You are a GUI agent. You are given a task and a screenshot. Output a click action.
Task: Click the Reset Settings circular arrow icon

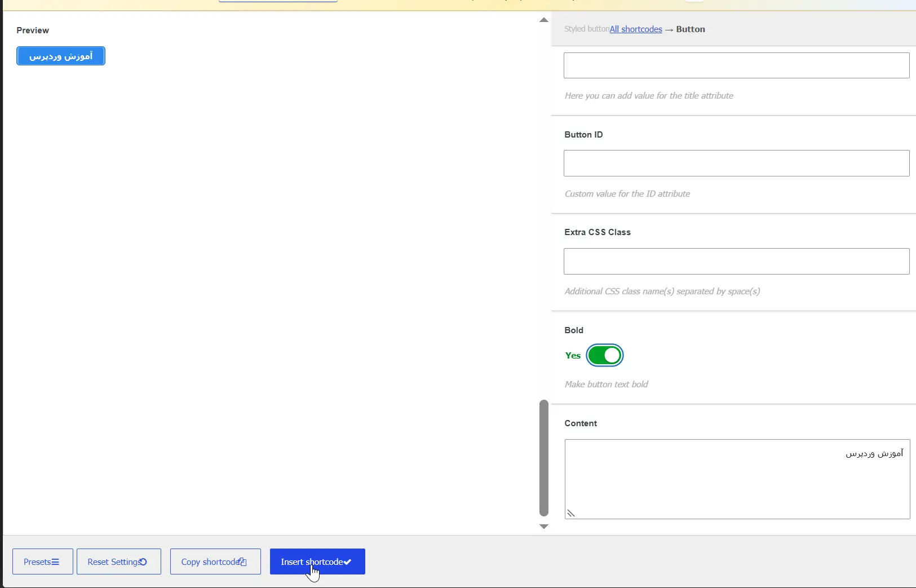(x=143, y=562)
